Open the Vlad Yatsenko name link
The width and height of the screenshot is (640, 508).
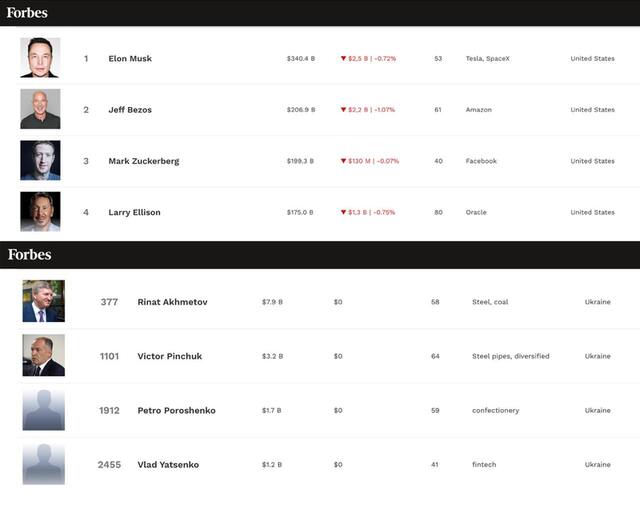point(168,464)
